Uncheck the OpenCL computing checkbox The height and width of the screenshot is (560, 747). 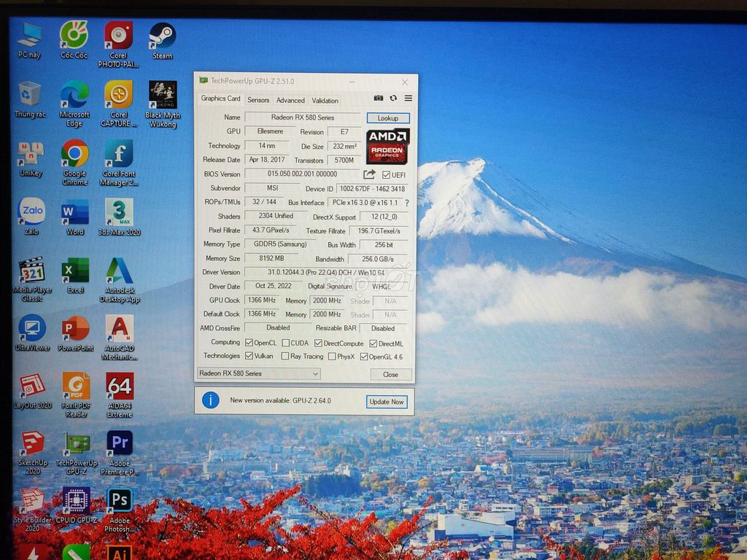point(249,343)
